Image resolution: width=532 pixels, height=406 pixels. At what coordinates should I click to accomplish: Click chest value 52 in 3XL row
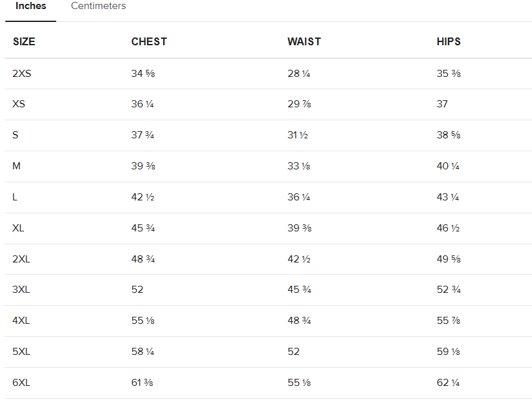[137, 290]
